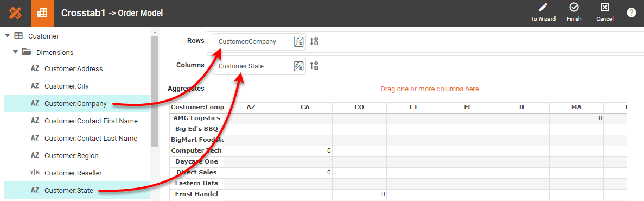Cancel the crosstab editing
The height and width of the screenshot is (201, 644).
[x=604, y=12]
